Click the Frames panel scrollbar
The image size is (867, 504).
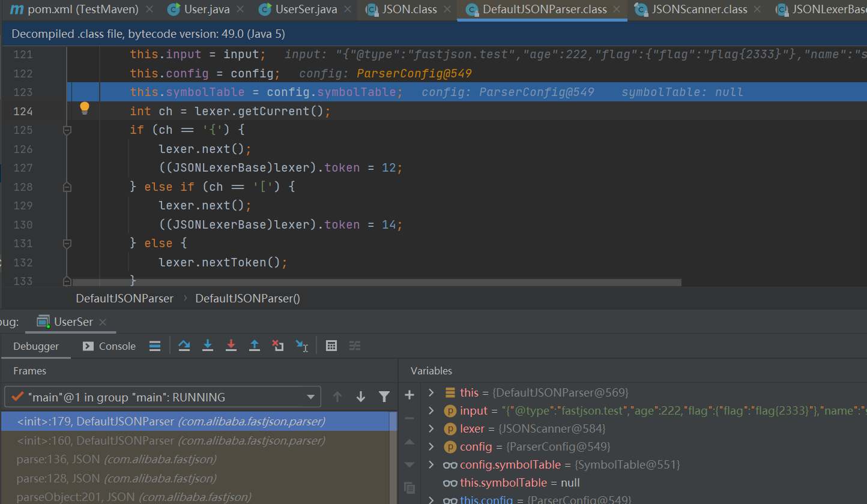point(393,458)
